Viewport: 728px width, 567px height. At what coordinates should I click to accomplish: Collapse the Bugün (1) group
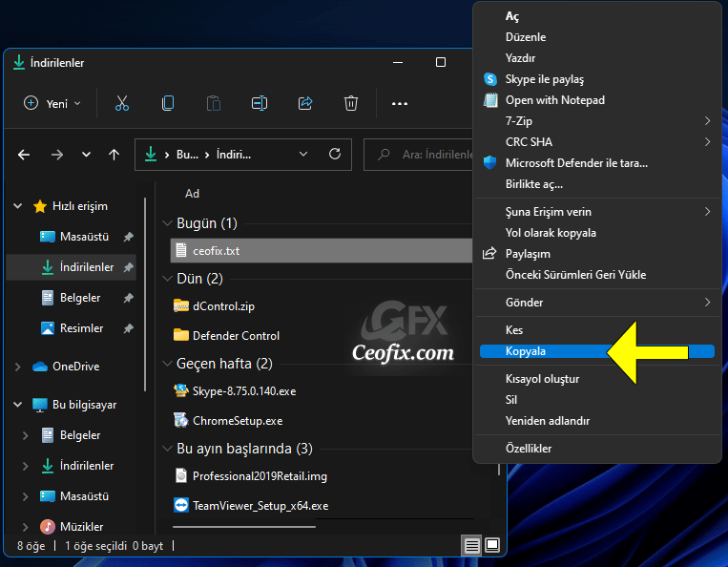coord(167,223)
